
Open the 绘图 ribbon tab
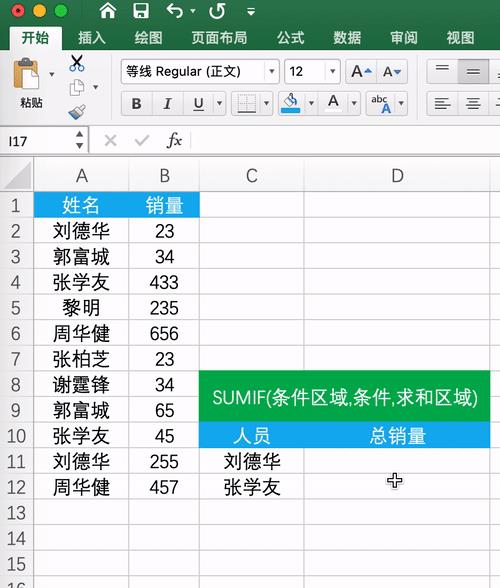pos(149,38)
